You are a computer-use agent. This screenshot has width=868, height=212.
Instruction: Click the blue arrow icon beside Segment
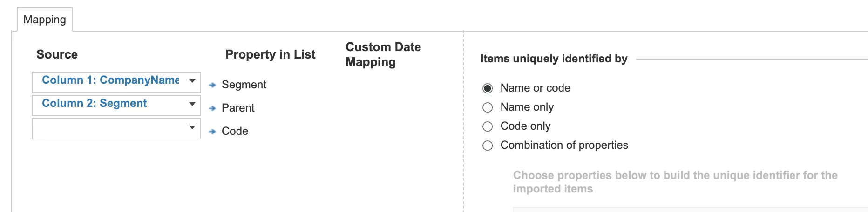(212, 85)
